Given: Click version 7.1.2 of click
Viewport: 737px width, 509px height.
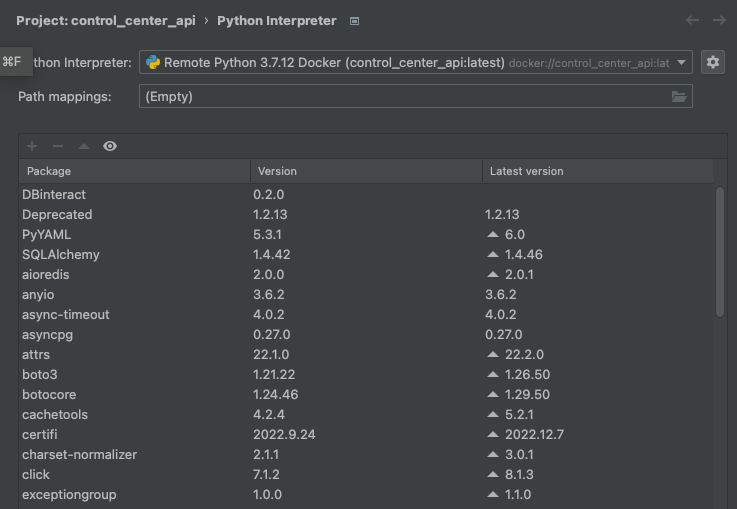Looking at the screenshot, I should click(x=266, y=475).
